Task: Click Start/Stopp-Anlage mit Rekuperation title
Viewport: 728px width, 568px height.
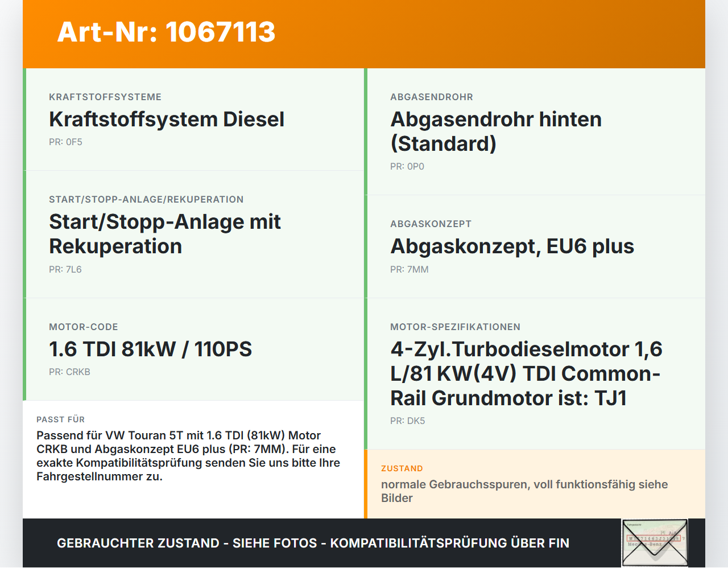Action: pos(165,234)
